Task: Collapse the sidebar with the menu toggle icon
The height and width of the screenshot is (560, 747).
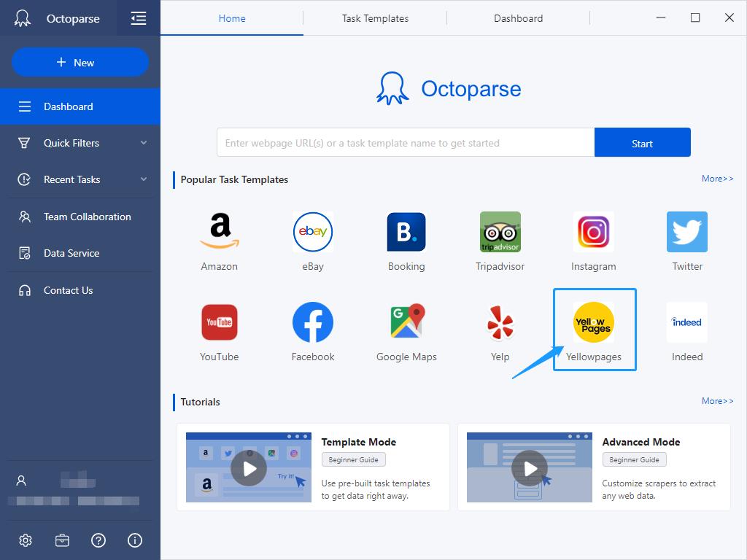Action: (138, 18)
